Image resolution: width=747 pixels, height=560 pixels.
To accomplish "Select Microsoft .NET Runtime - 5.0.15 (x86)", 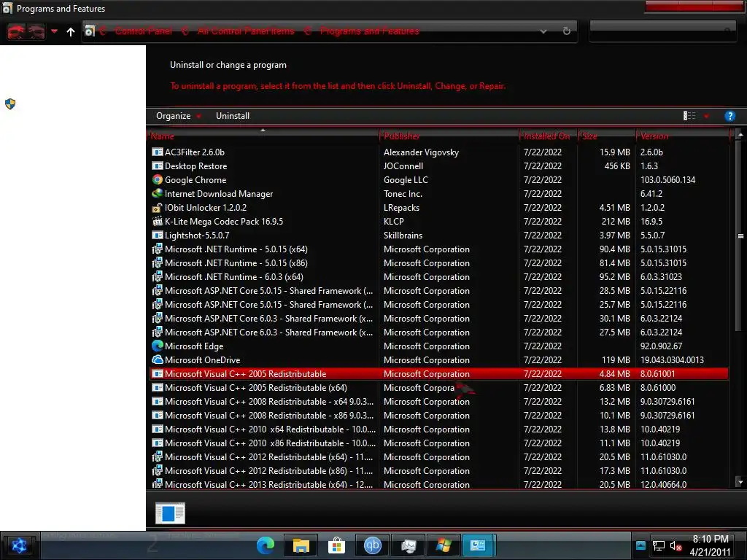I will [x=438, y=262].
